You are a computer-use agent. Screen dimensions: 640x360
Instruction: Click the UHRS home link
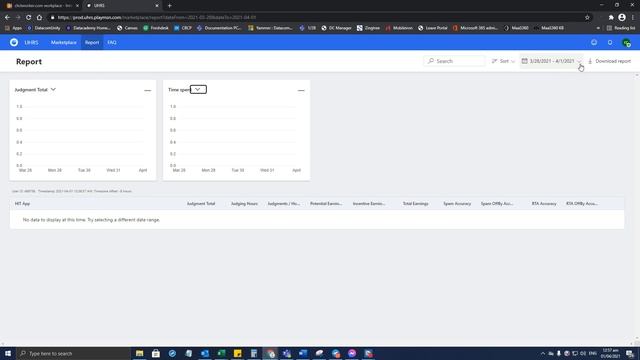point(31,42)
